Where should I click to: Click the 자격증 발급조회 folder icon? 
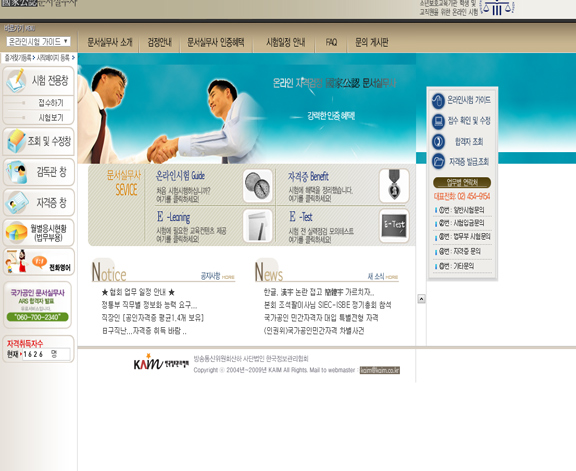coord(438,162)
